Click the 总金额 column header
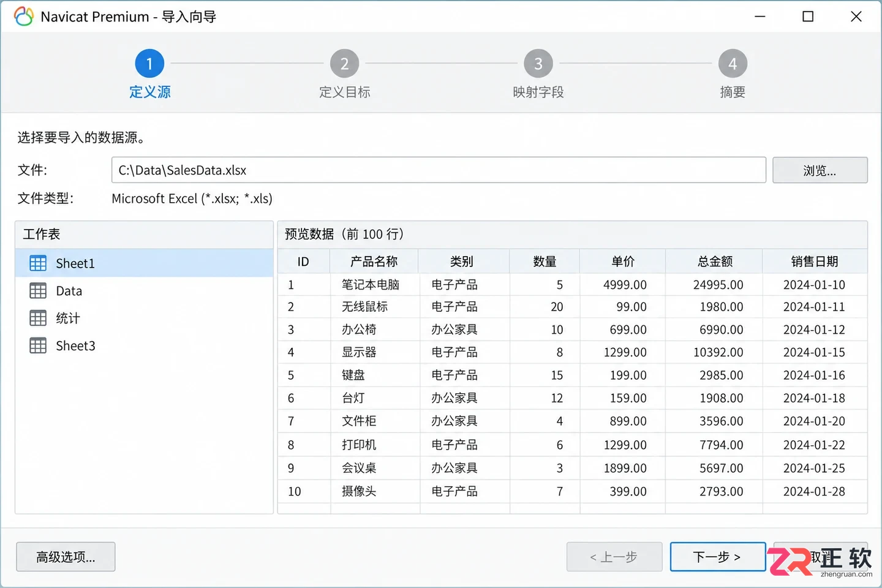The image size is (882, 588). point(714,262)
